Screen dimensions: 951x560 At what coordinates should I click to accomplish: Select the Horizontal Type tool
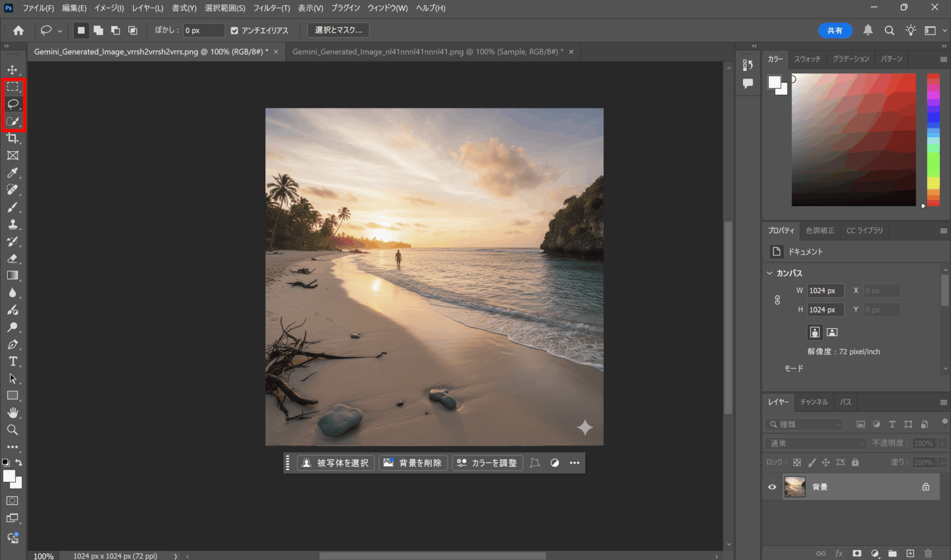point(13,361)
